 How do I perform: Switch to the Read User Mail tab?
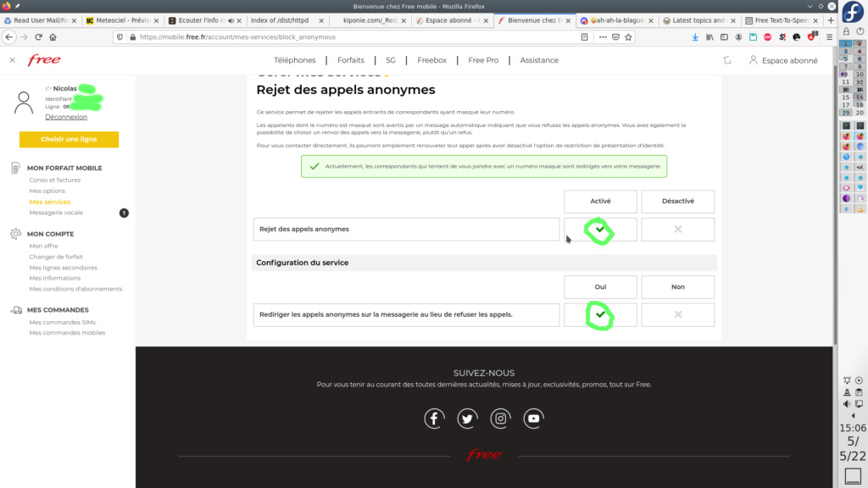tap(40, 20)
